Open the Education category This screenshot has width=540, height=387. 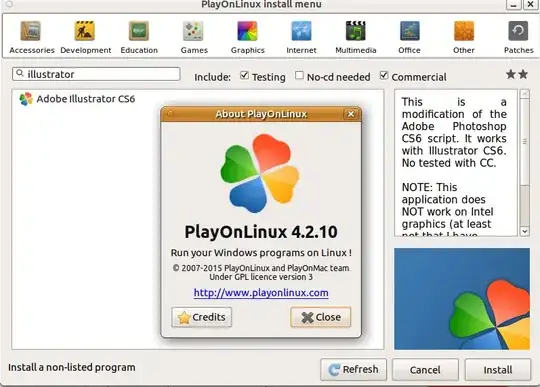[139, 37]
